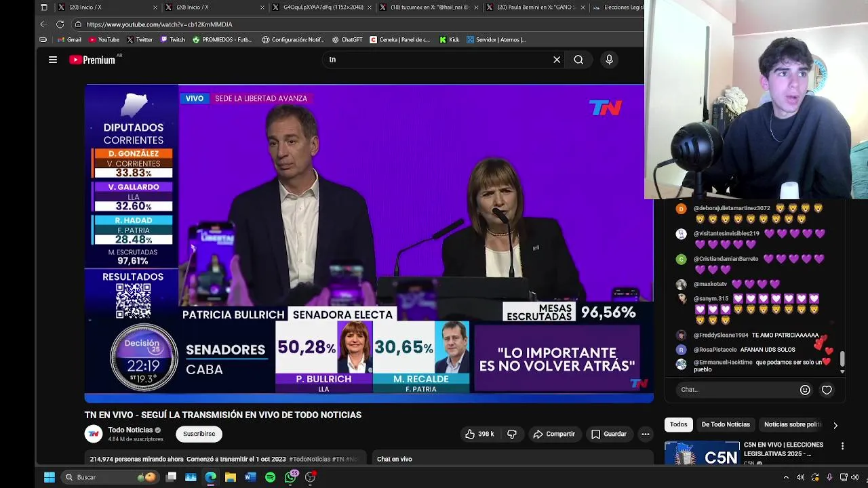868x488 pixels.
Task: Switch to Elecciones Legislativas tab
Action: 617,7
